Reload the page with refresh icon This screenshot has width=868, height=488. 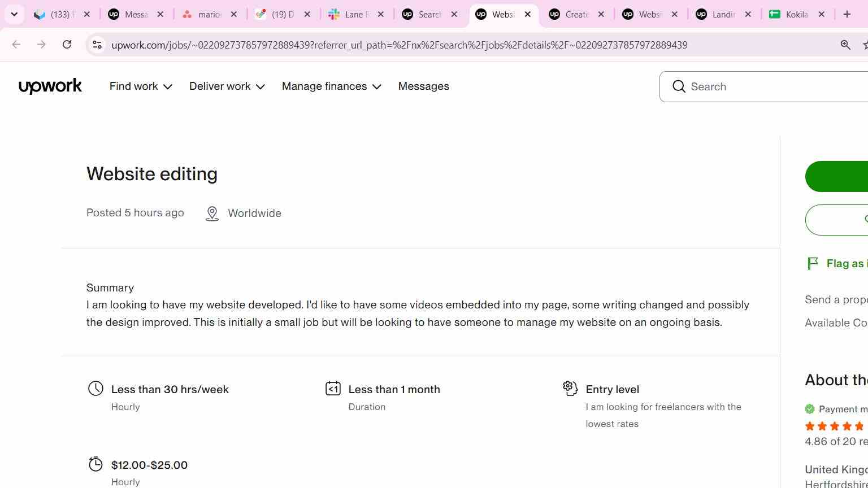67,45
